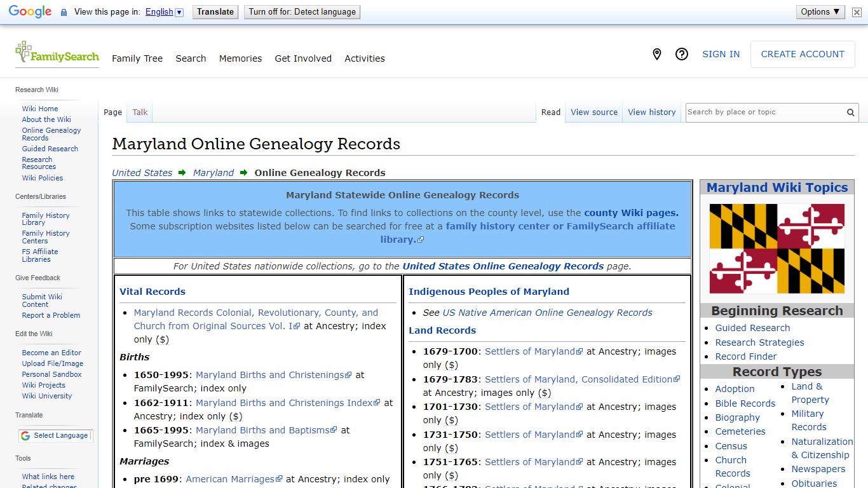868x488 pixels.
Task: Open the English language dropdown
Action: [164, 12]
